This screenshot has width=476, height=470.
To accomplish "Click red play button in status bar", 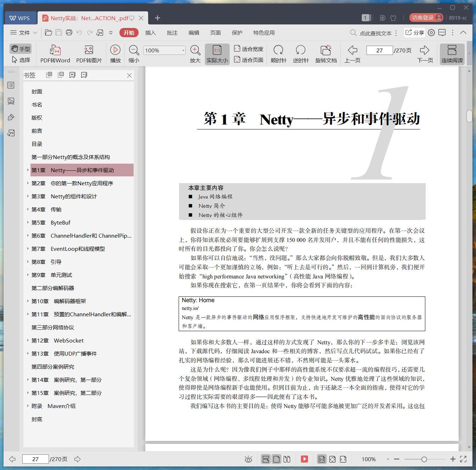I will pyautogui.click(x=304, y=459).
